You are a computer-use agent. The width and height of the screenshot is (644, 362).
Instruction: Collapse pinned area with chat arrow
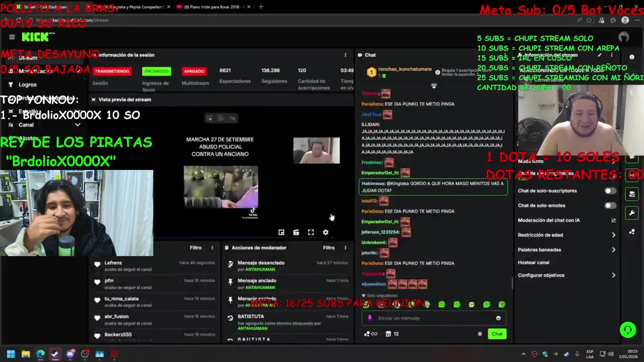[434, 86]
